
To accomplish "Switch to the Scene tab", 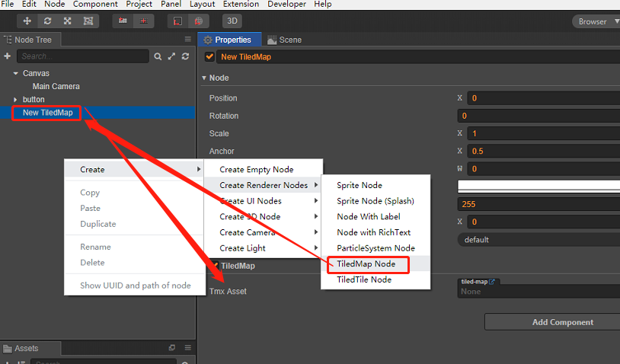I will [x=285, y=40].
